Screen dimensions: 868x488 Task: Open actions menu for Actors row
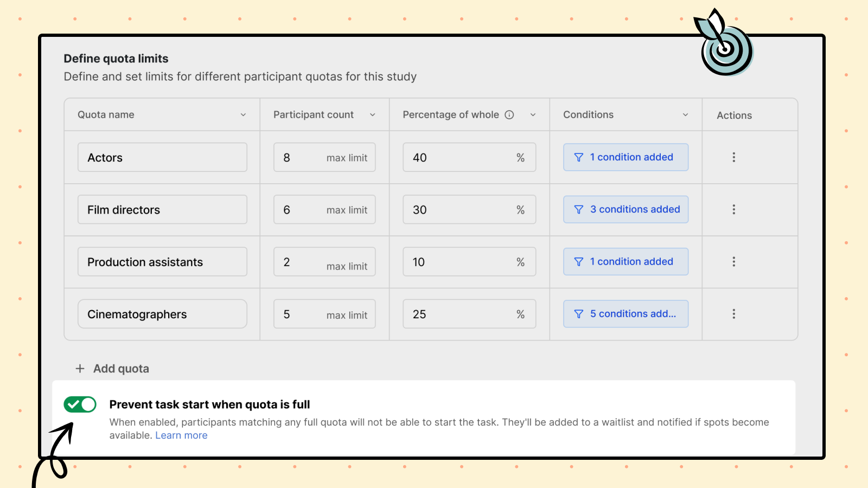click(x=733, y=157)
